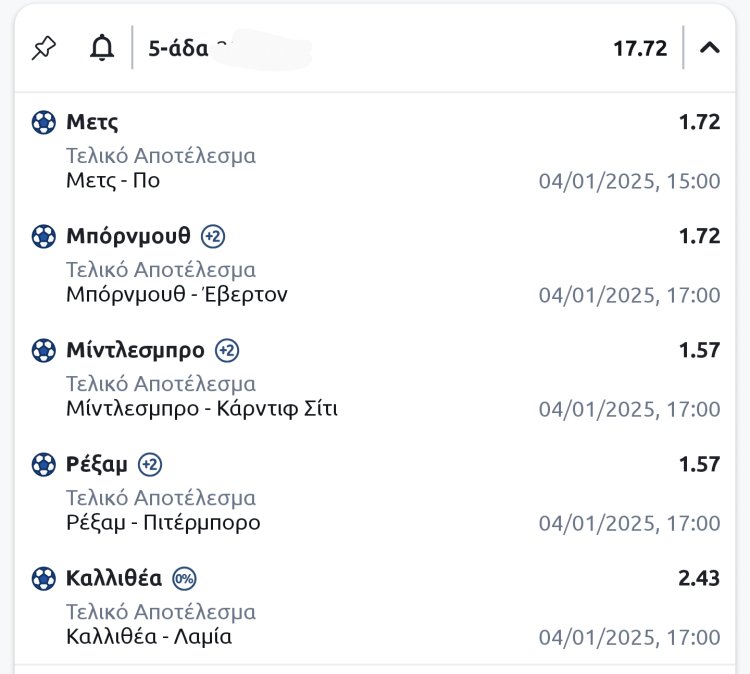Viewport: 750px width, 674px height.
Task: Click the football icon beside Μίντλεσμπρο
Action: coord(44,351)
